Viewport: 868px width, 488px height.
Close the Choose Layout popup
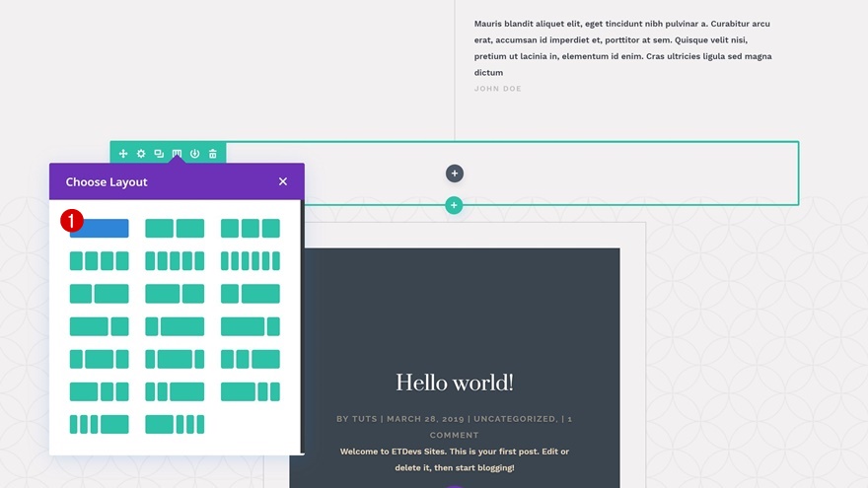coord(283,181)
